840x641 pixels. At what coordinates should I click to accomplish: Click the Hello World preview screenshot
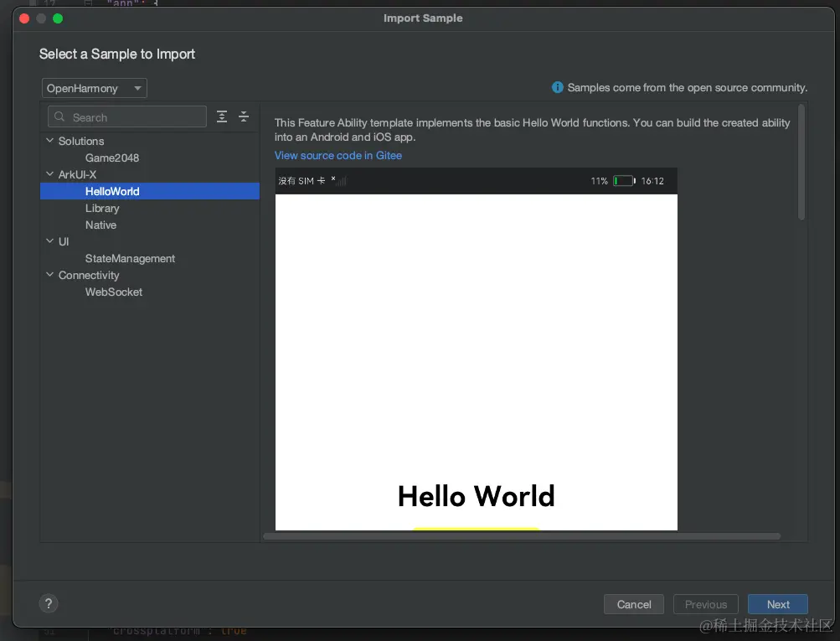[x=477, y=349]
